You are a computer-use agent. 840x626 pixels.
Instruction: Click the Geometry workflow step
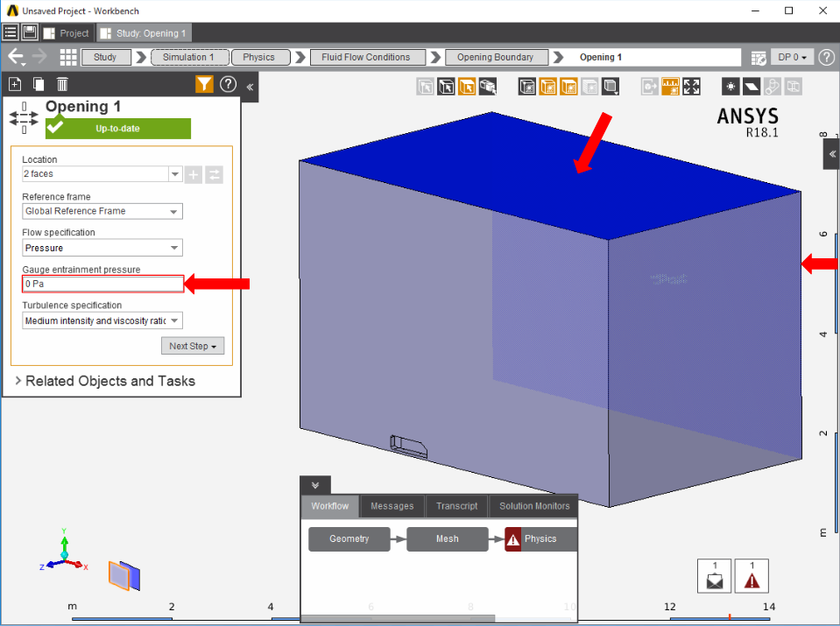(349, 539)
